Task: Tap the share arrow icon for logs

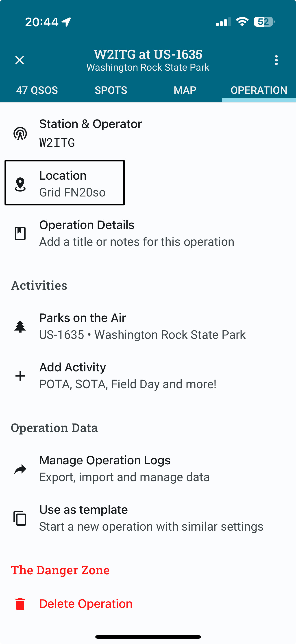Action: click(20, 469)
